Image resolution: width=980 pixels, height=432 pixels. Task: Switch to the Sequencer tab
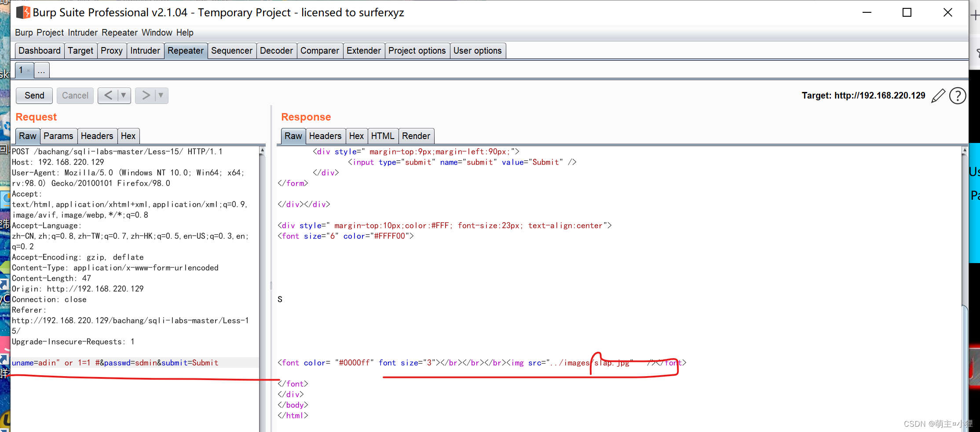[232, 51]
